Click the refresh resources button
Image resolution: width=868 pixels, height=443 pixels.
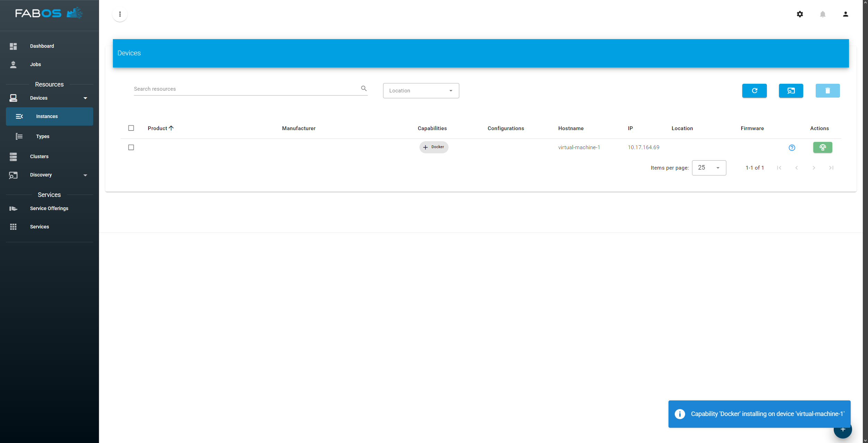pos(754,91)
